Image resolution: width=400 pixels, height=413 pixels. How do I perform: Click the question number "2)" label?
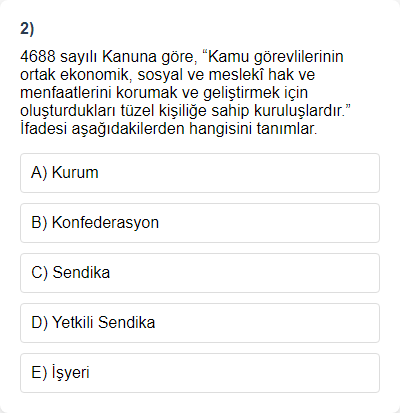[x=27, y=29]
